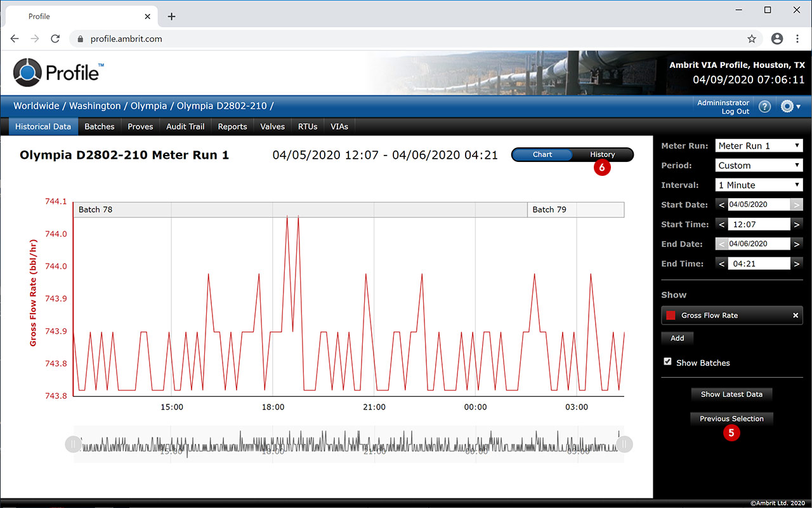Open the Interval dropdown
This screenshot has width=812, height=508.
tap(759, 185)
